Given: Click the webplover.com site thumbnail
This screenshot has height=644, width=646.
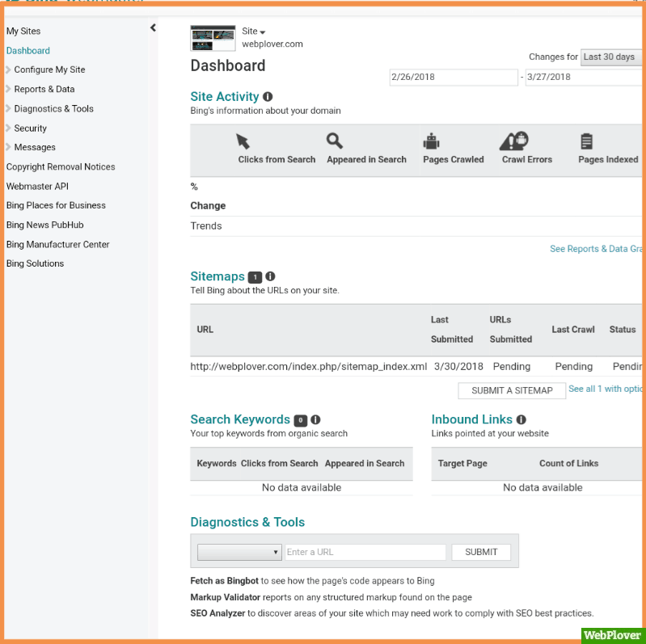Looking at the screenshot, I should click(213, 38).
